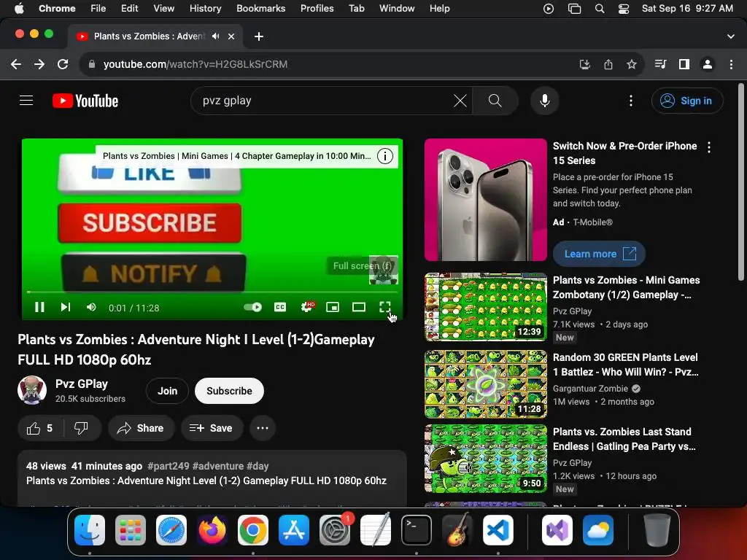Screen dimensions: 747x560
Task: Join the Pvz GPlay channel
Action: tap(167, 391)
